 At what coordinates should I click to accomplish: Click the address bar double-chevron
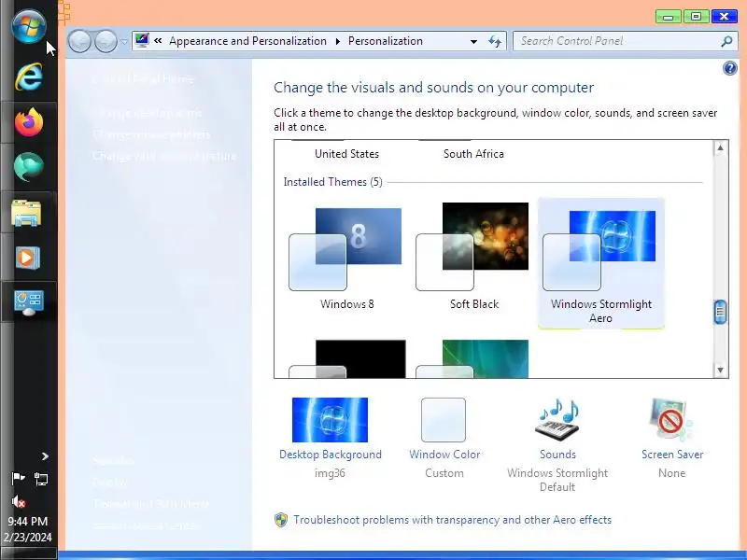tap(158, 41)
